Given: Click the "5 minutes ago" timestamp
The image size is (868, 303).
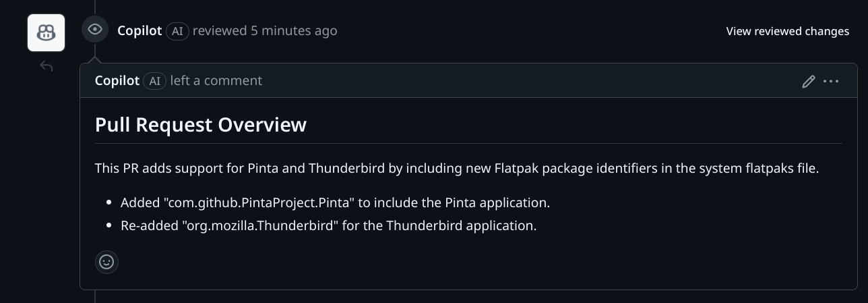Looking at the screenshot, I should (x=294, y=30).
